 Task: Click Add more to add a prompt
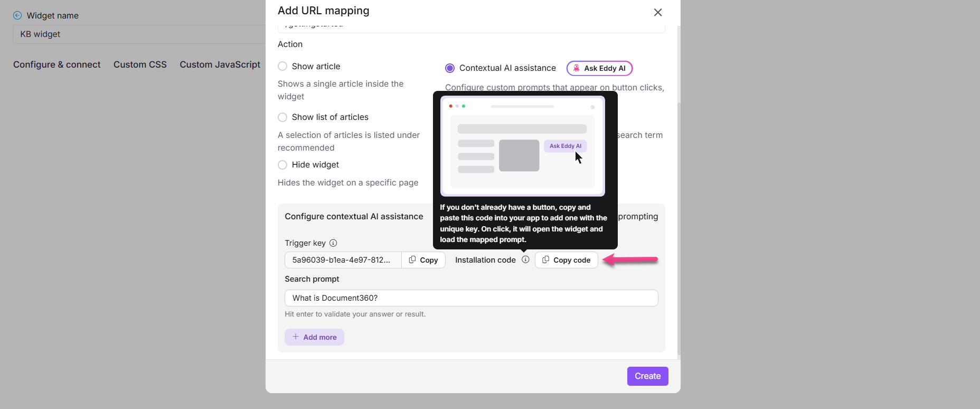coord(314,337)
